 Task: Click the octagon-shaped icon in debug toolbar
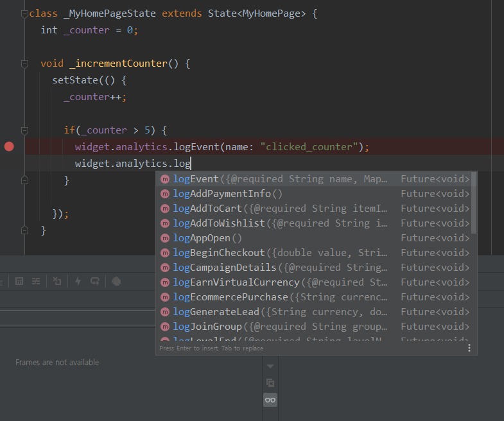(x=116, y=281)
